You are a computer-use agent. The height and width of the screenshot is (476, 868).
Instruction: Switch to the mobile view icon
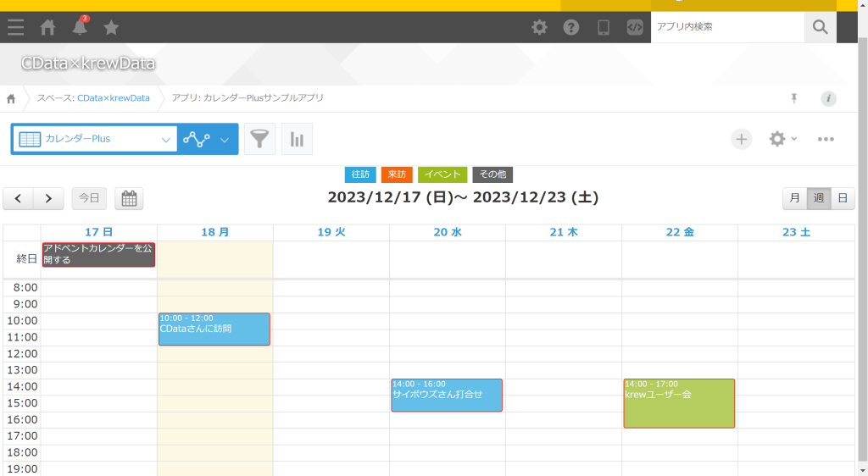604,27
